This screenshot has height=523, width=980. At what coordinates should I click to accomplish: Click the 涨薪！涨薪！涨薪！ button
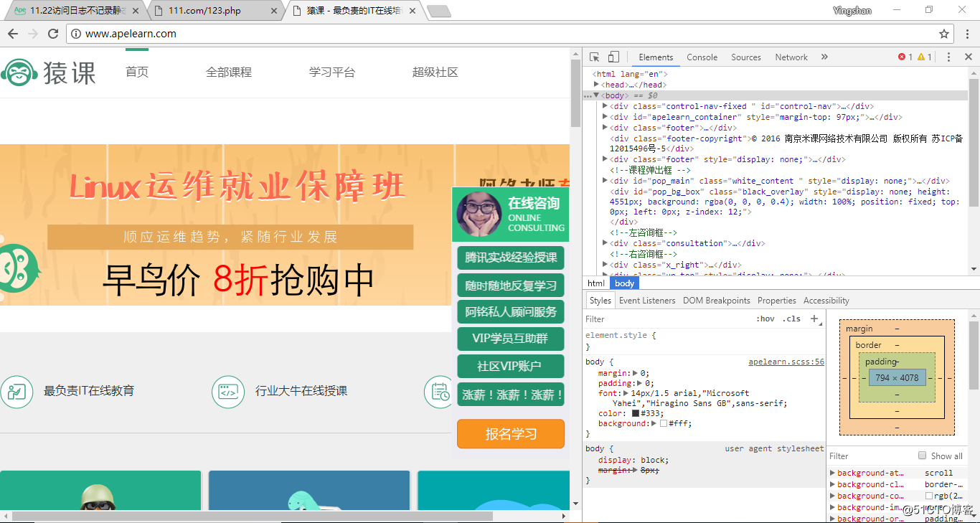(511, 395)
